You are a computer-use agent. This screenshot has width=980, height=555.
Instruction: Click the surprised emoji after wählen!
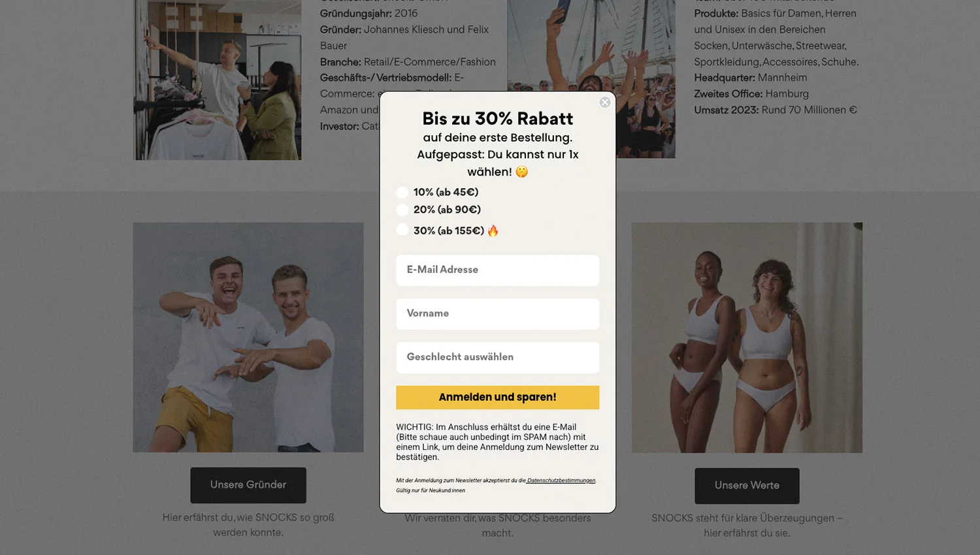[521, 172]
